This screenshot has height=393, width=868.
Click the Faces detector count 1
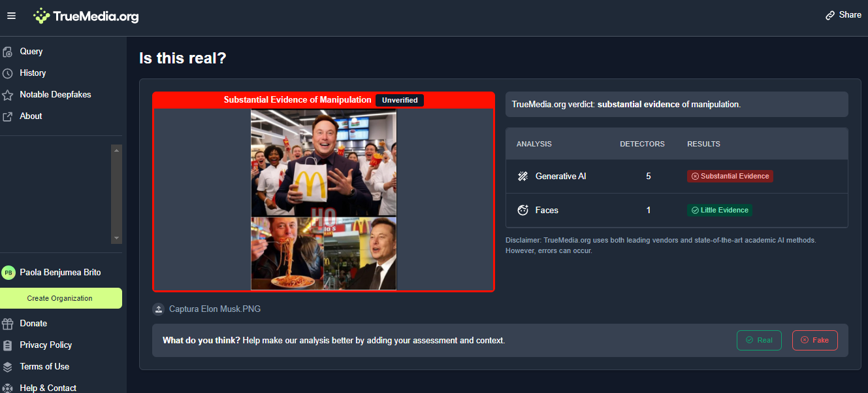[x=648, y=210]
